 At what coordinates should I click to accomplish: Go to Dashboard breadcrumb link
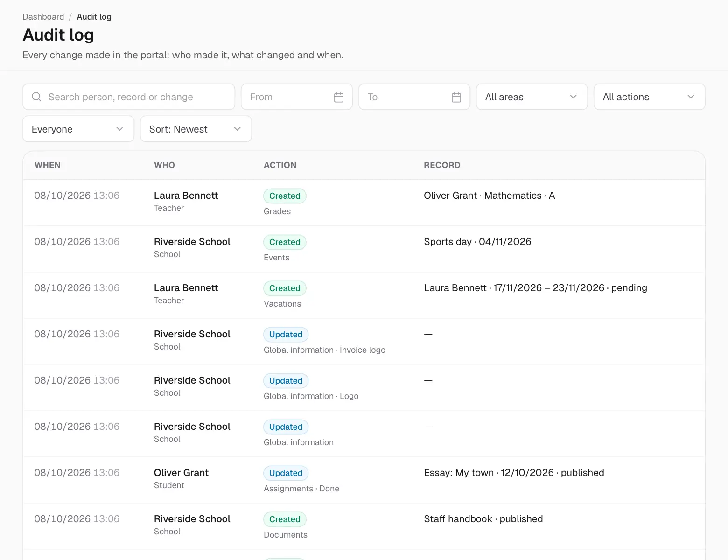(43, 17)
